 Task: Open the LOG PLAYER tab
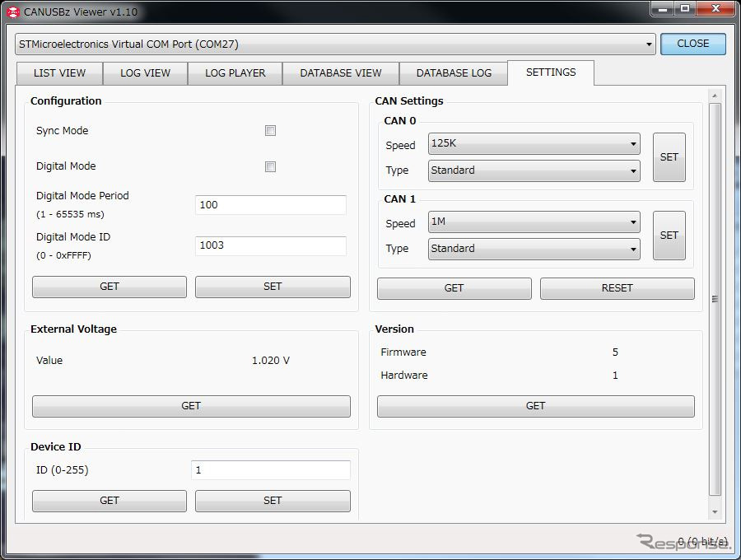pyautogui.click(x=235, y=73)
